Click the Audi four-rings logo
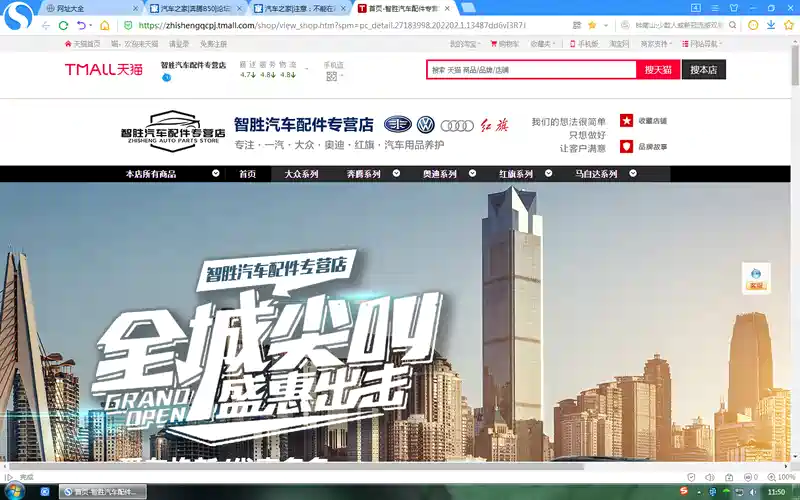Image resolution: width=800 pixels, height=500 pixels. pyautogui.click(x=457, y=125)
